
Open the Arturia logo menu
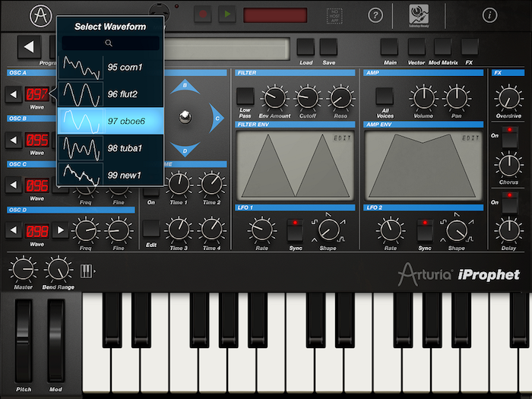click(x=41, y=15)
